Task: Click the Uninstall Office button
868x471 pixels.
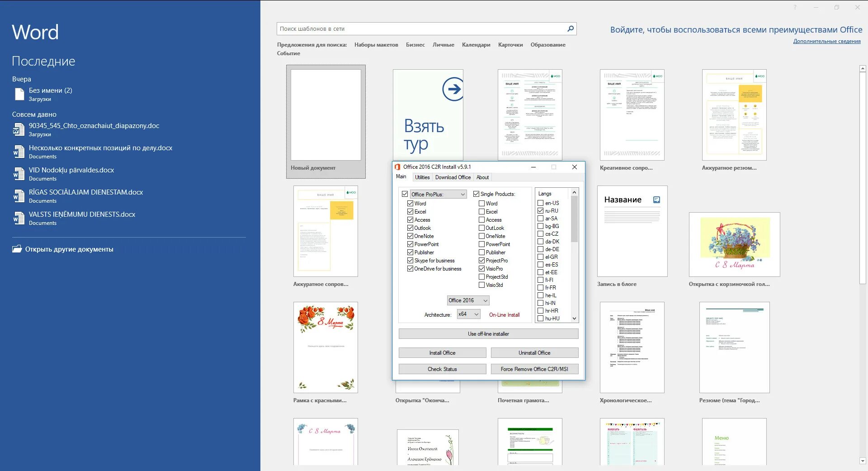Action: pyautogui.click(x=534, y=353)
